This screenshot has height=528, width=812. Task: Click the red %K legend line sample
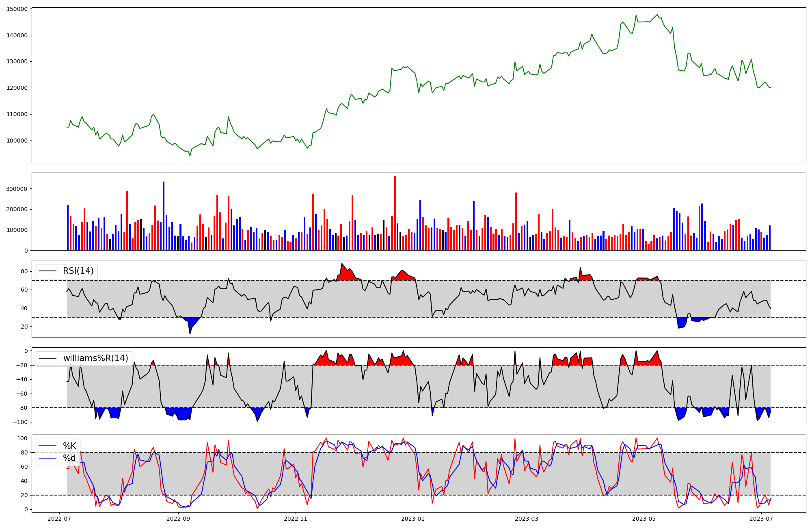click(x=47, y=446)
